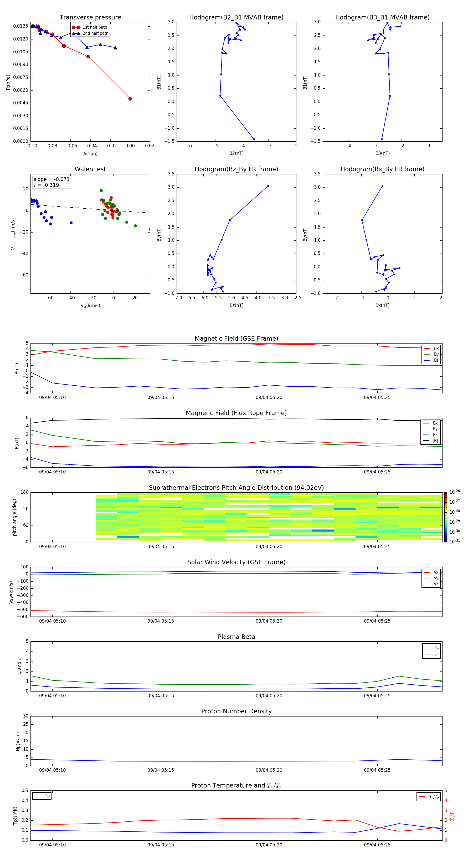Select the "slope = -0.071" annotation text
The width and height of the screenshot is (473, 868).
(52, 179)
